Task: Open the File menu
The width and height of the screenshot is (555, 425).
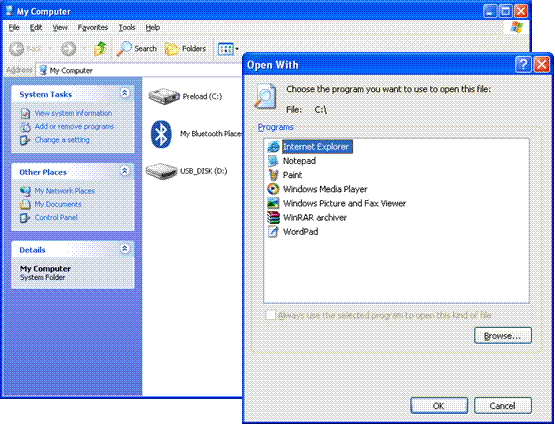Action: click(14, 28)
